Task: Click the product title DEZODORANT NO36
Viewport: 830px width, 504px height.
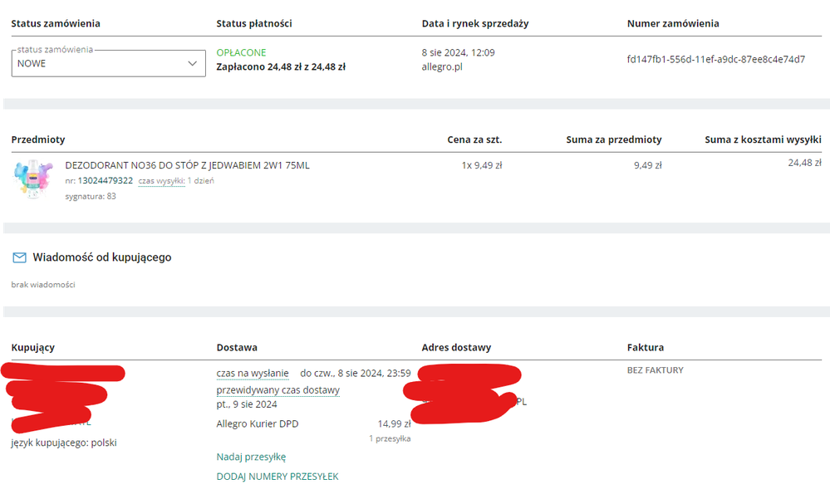Action: 187,165
